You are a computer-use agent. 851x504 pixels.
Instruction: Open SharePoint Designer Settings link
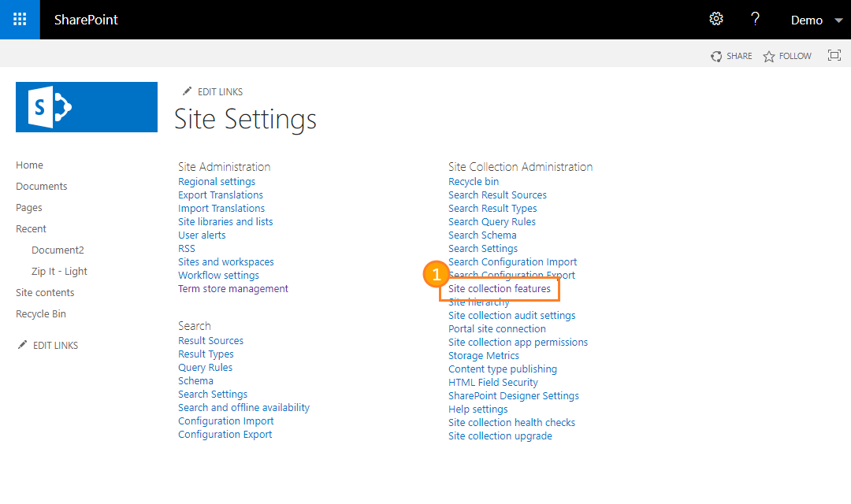tap(514, 395)
